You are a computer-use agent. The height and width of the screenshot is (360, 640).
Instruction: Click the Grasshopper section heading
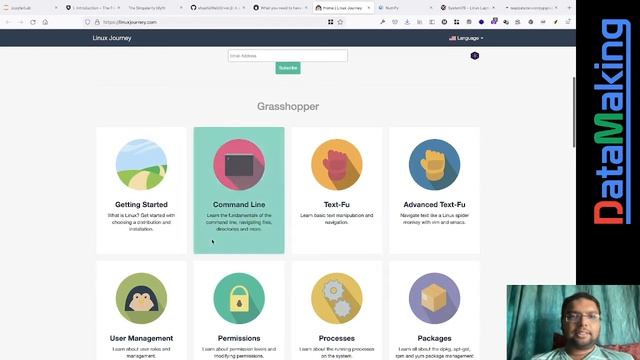pos(288,107)
